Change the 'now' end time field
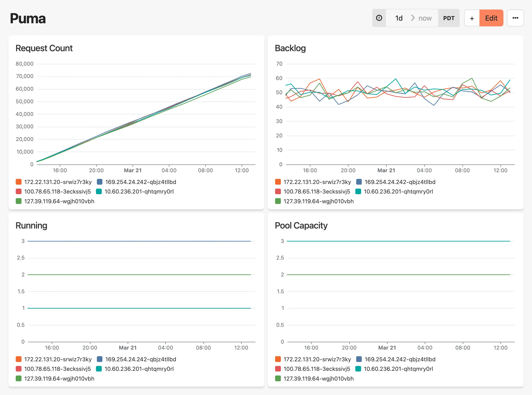This screenshot has height=395, width=532. point(425,18)
